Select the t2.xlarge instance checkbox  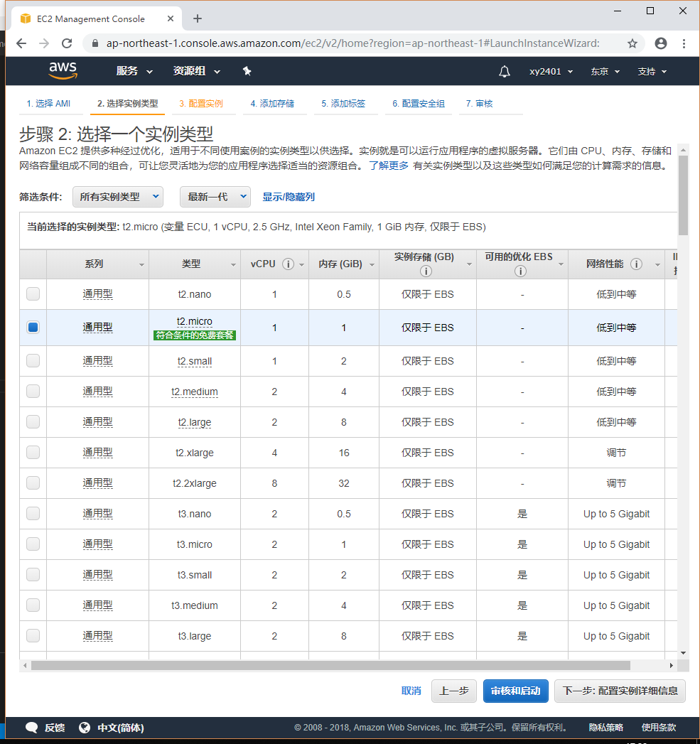(33, 452)
